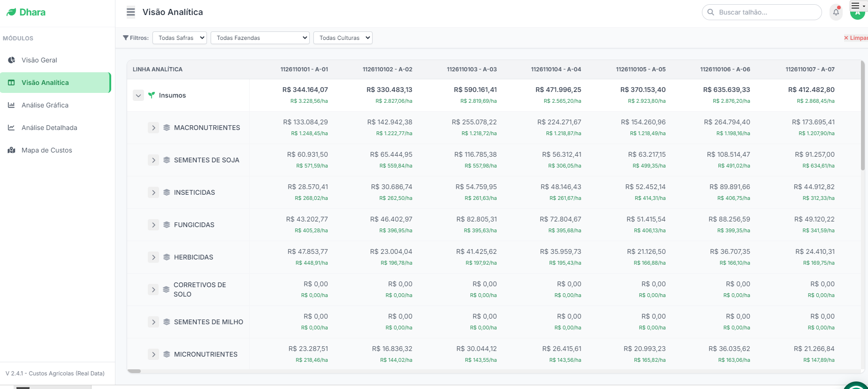Collapse the Insumos row

[x=138, y=95]
